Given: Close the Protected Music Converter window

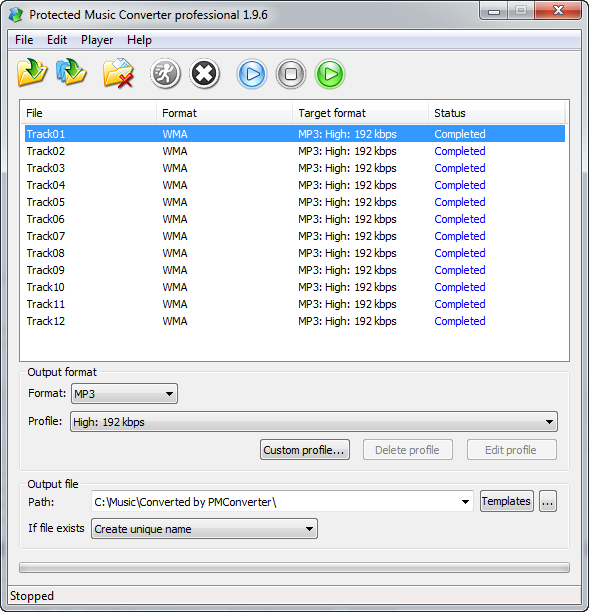Looking at the screenshot, I should pyautogui.click(x=558, y=11).
